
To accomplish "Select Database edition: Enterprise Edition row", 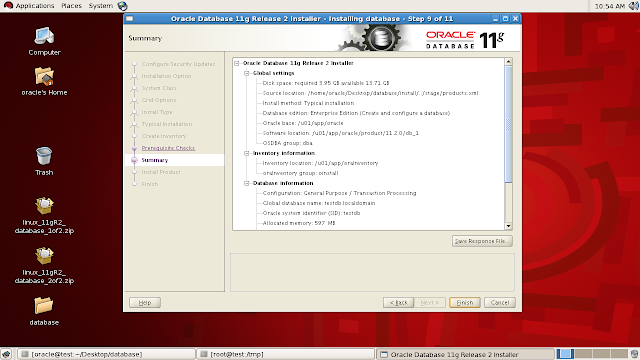I will [356, 113].
